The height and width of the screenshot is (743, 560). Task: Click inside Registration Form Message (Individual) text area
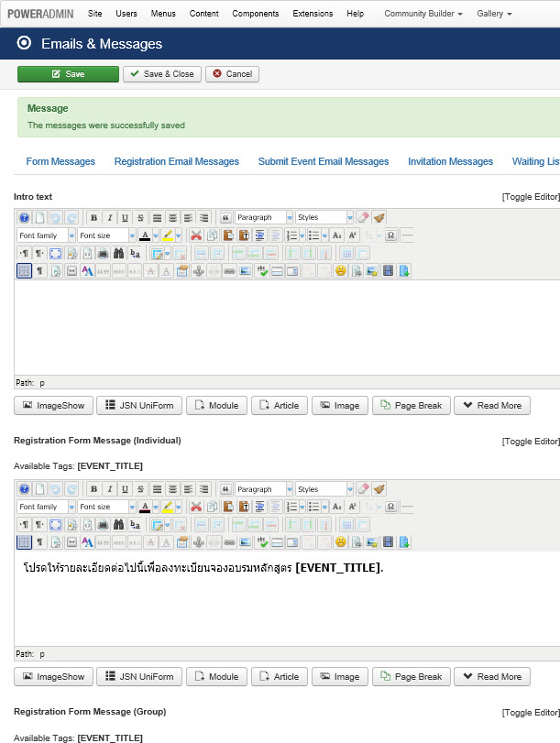point(275,605)
